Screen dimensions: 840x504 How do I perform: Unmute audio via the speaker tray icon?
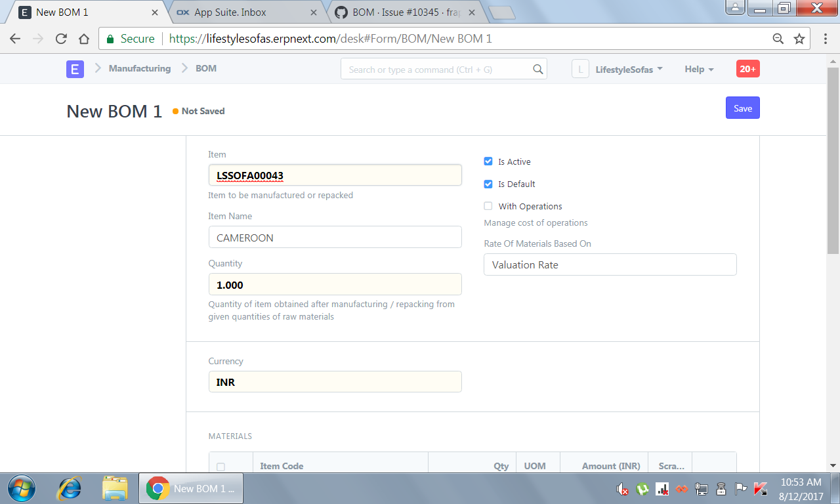click(620, 489)
